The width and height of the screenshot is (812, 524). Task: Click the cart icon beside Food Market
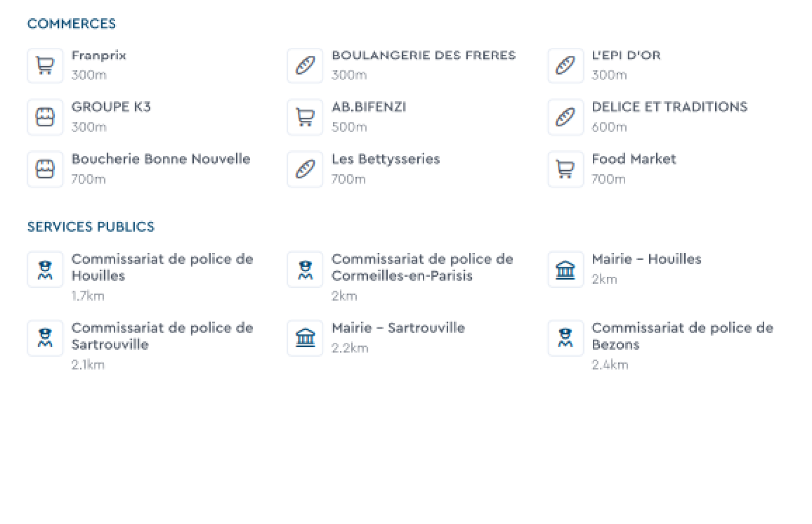(565, 169)
